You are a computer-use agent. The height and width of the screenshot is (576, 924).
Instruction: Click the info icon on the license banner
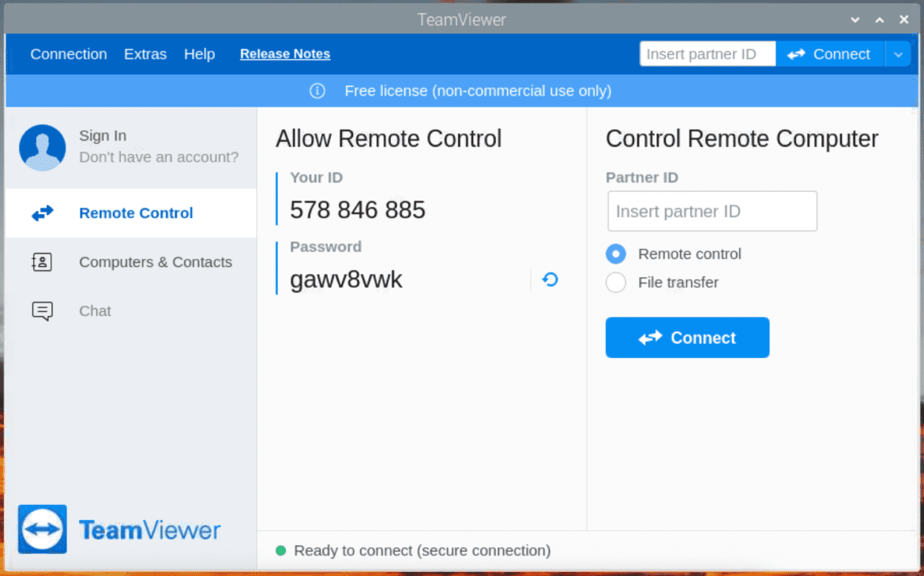point(317,91)
